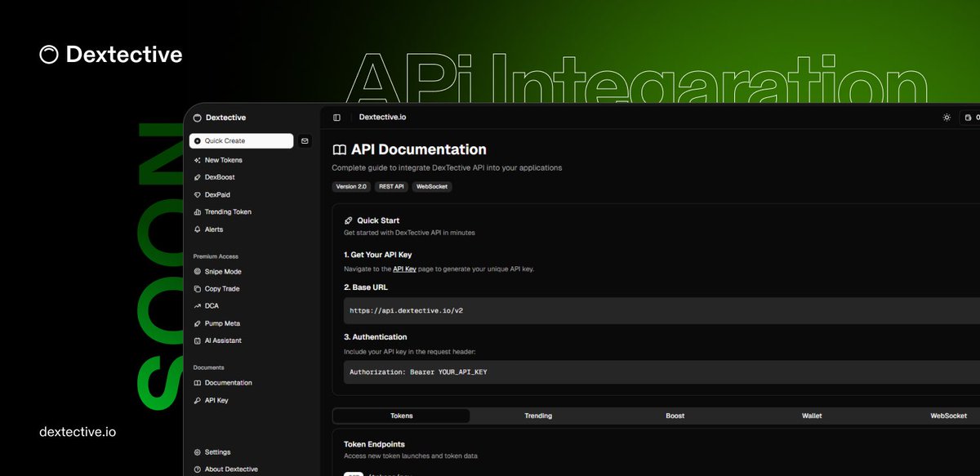
Task: Click the Pump Meta rocket icon
Action: (x=197, y=323)
